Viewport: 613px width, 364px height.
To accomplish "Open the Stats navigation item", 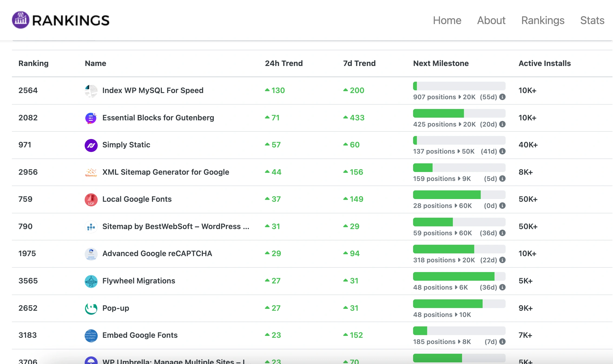I will [592, 21].
